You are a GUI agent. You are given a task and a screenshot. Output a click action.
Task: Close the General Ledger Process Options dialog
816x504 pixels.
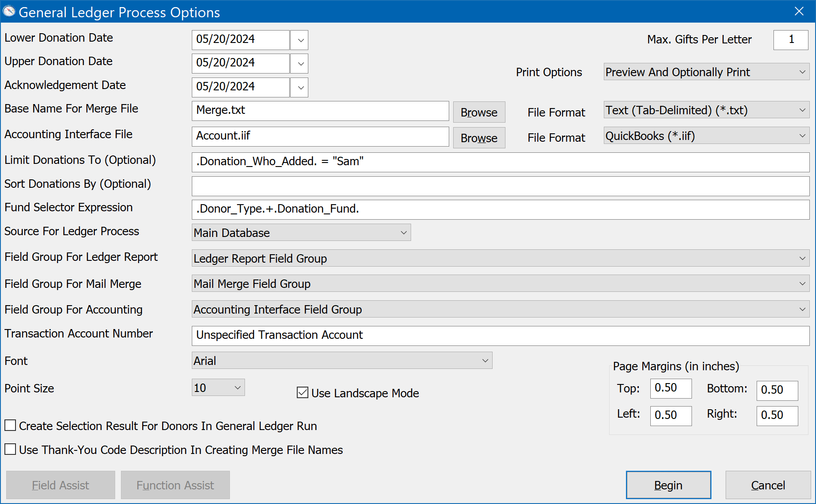pyautogui.click(x=799, y=12)
